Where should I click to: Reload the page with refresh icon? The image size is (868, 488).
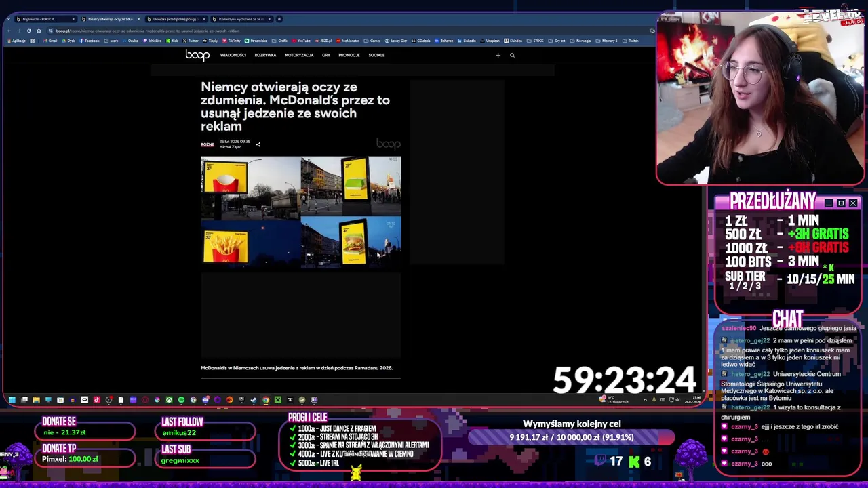[29, 30]
